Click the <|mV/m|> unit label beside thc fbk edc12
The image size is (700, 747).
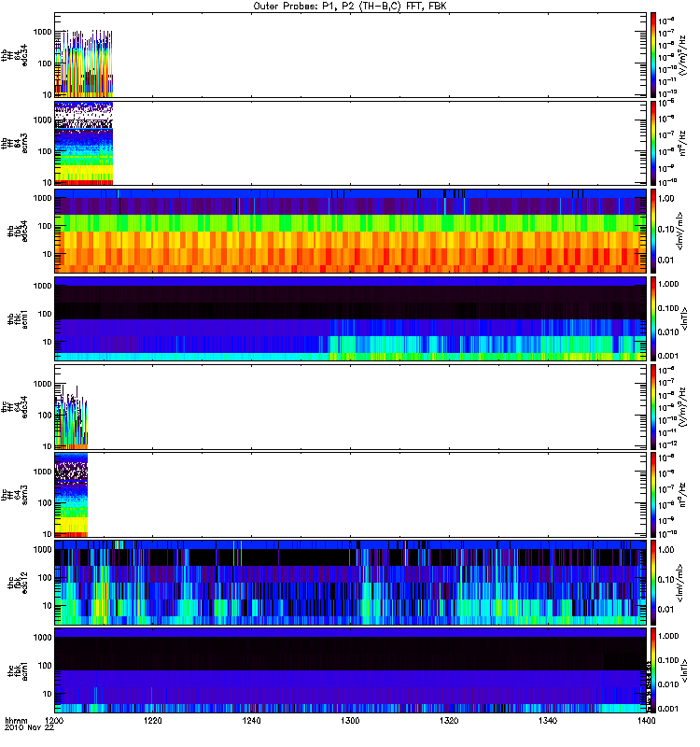click(680, 583)
